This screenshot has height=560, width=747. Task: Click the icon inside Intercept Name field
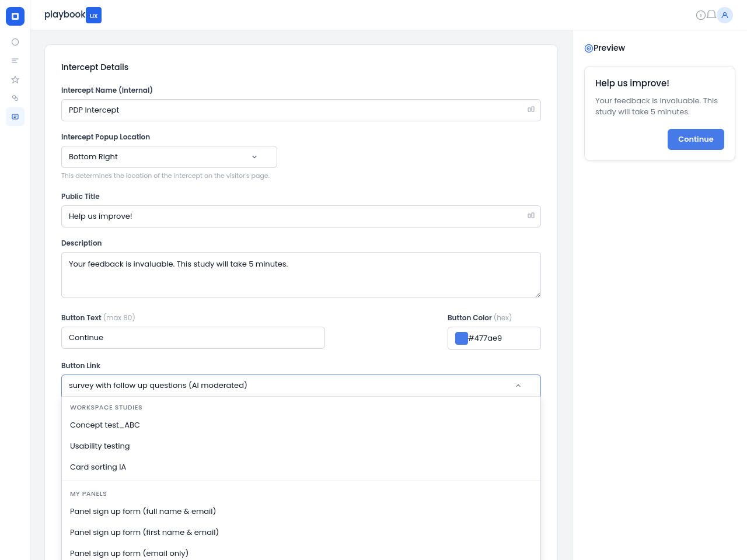pos(530,110)
